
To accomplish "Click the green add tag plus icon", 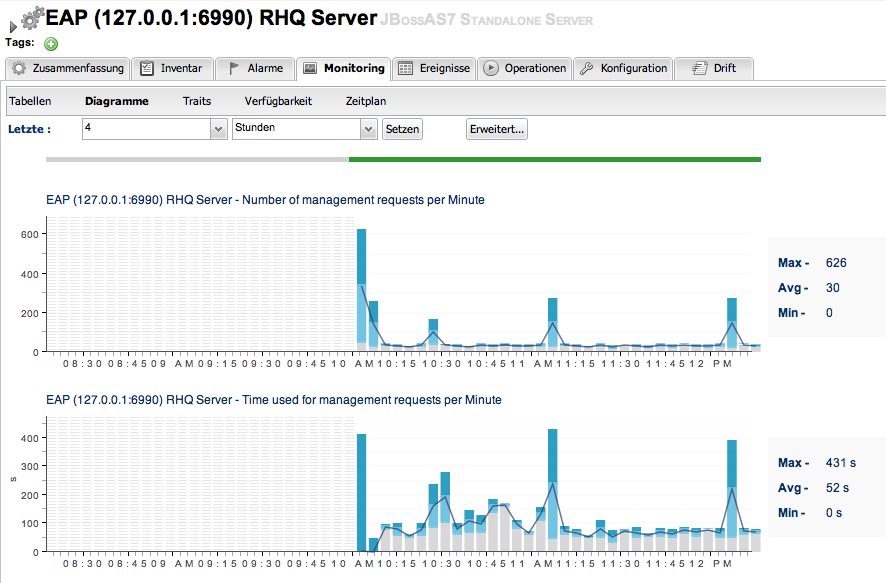I will [51, 43].
